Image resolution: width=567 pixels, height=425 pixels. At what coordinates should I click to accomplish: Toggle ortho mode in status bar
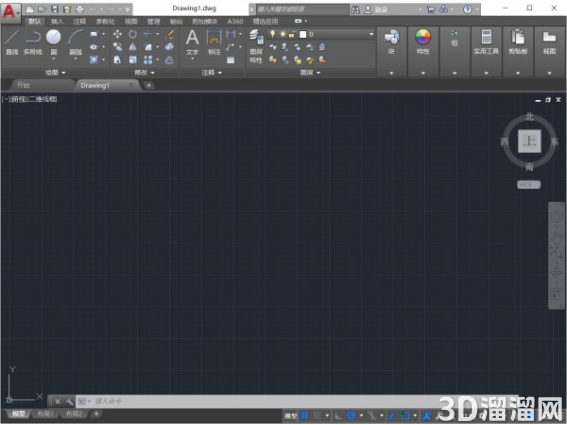[x=338, y=416]
